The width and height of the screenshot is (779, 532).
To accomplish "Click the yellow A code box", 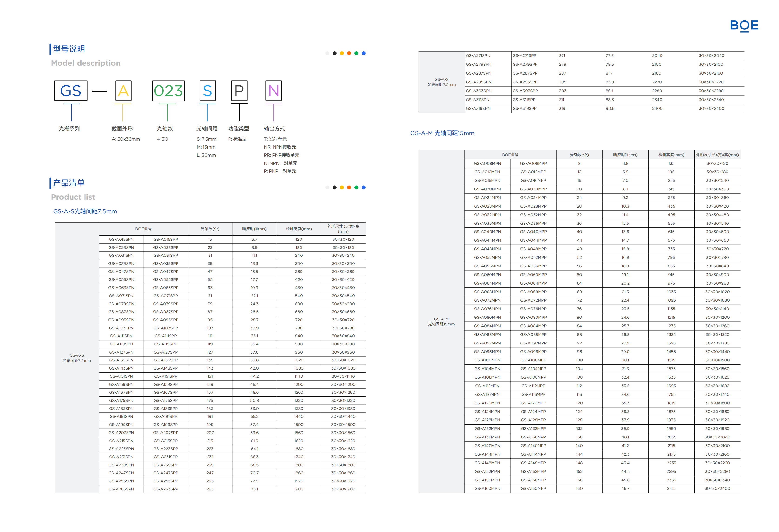I will pos(123,91).
